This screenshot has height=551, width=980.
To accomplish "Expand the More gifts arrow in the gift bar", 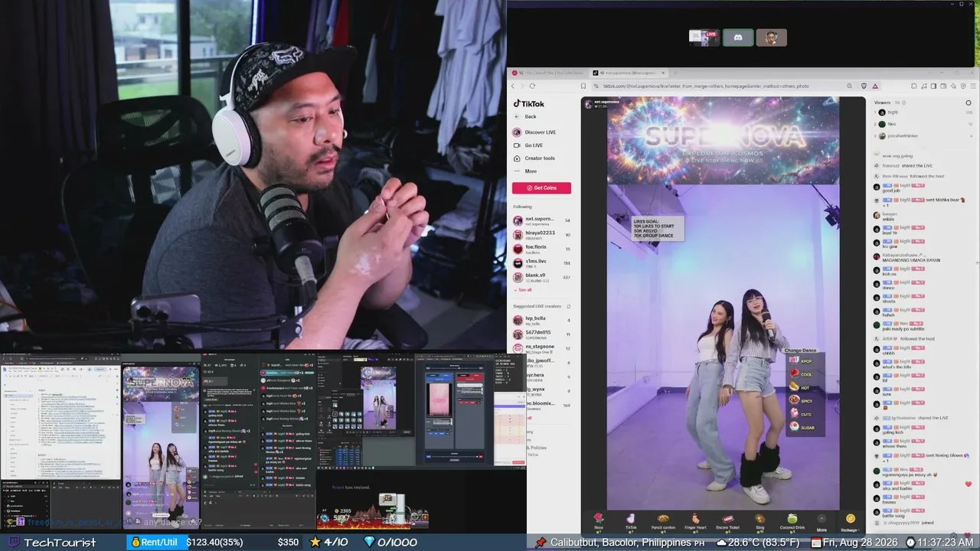I will point(822,520).
